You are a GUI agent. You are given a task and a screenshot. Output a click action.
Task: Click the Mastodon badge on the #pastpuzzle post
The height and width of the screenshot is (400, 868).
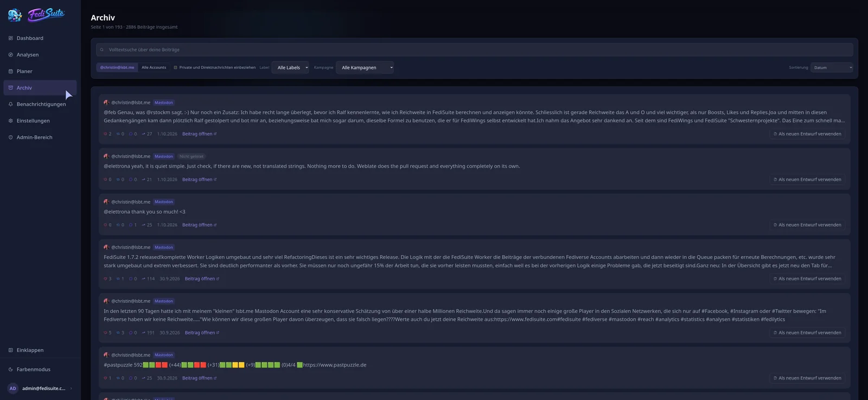[164, 355]
